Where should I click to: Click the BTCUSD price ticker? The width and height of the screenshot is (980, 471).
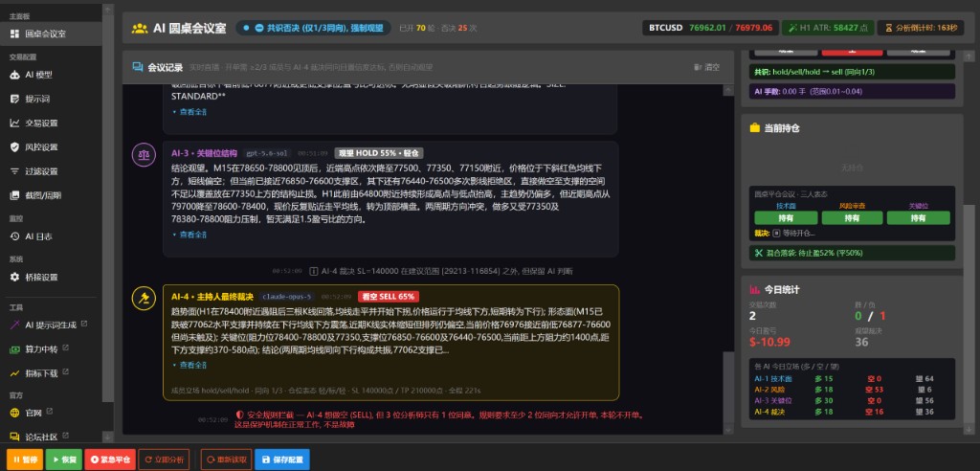tap(710, 28)
